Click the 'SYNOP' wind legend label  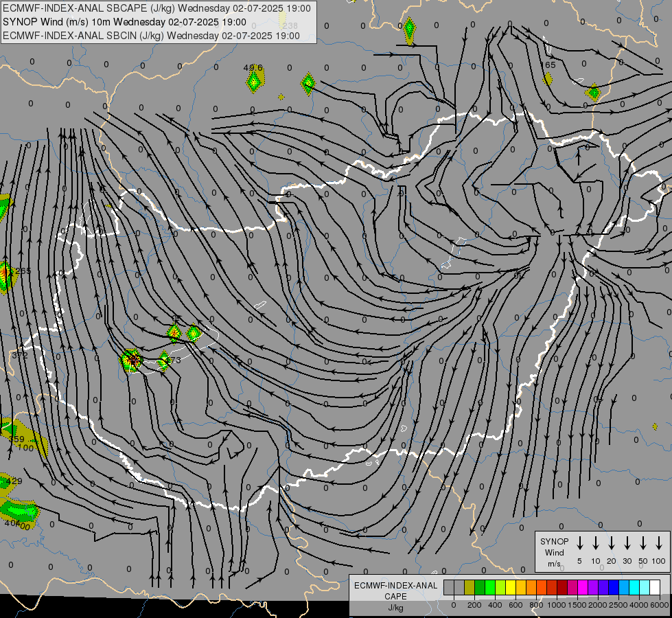point(554,542)
